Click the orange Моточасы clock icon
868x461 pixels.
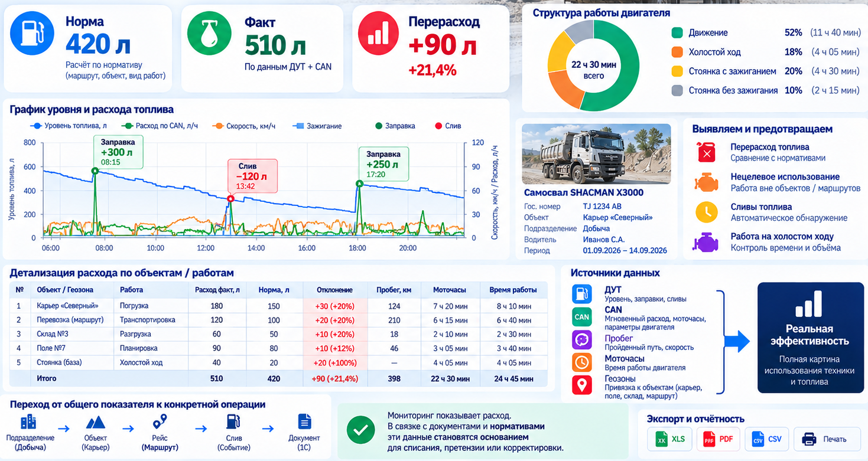[x=582, y=362]
